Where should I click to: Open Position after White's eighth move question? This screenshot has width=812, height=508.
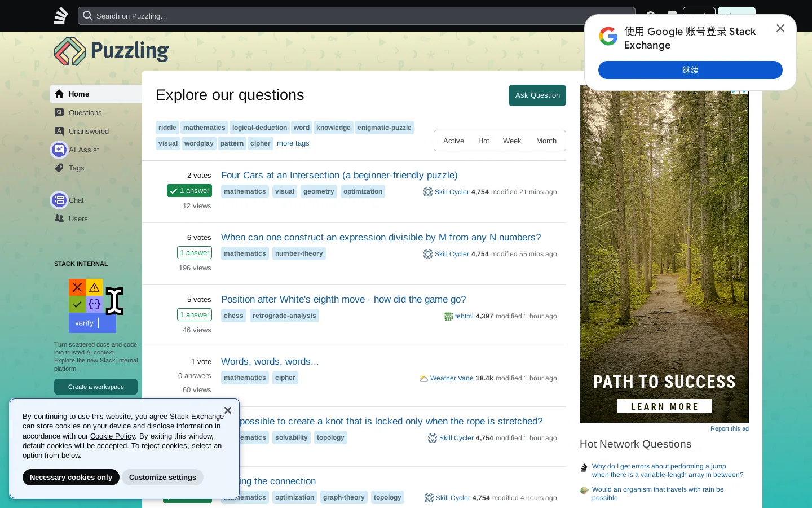[x=343, y=300]
